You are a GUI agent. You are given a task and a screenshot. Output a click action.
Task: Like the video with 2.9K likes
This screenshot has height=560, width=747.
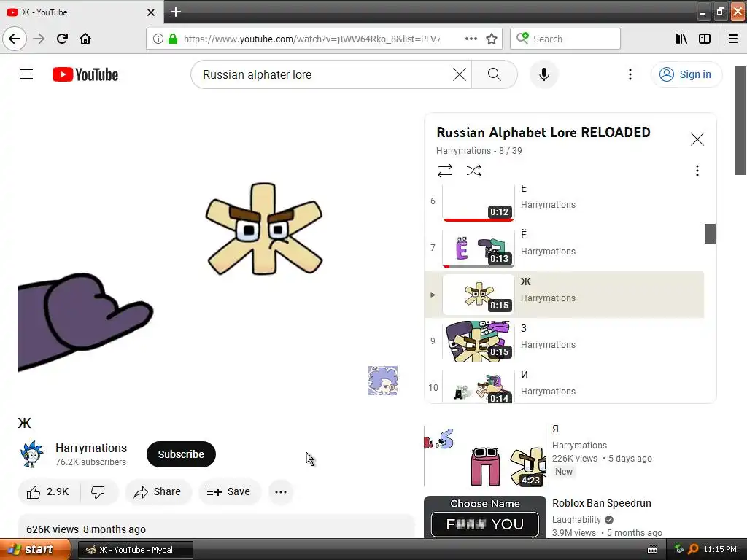coord(49,491)
